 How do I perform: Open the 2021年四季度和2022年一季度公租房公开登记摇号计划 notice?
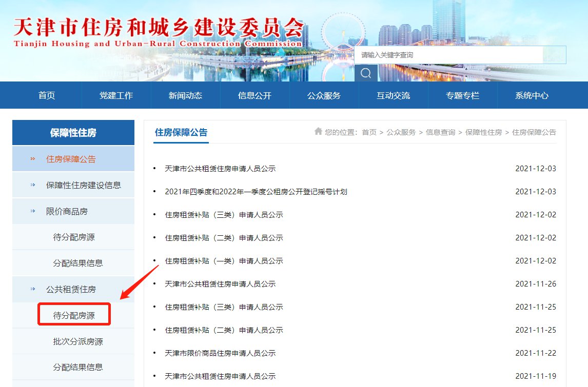(256, 192)
